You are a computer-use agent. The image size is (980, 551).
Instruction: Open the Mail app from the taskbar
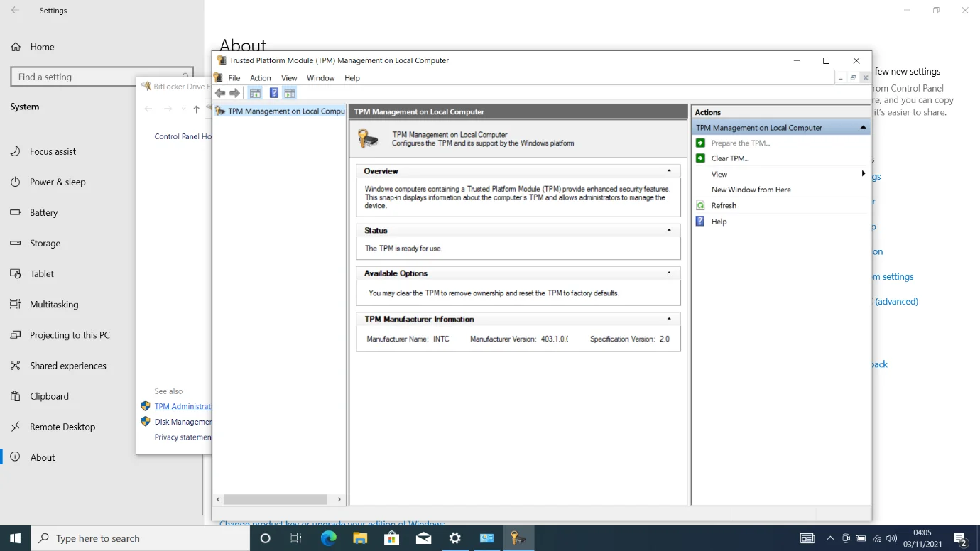pyautogui.click(x=423, y=538)
